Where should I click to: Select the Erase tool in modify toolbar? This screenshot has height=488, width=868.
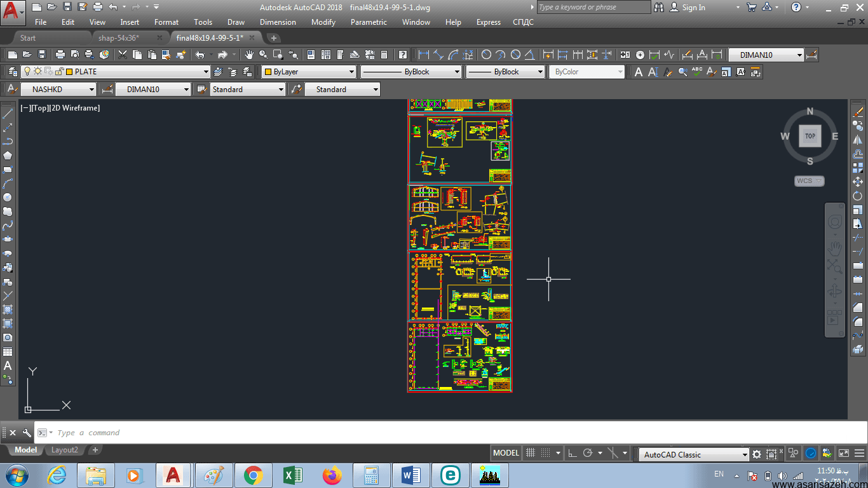(858, 112)
